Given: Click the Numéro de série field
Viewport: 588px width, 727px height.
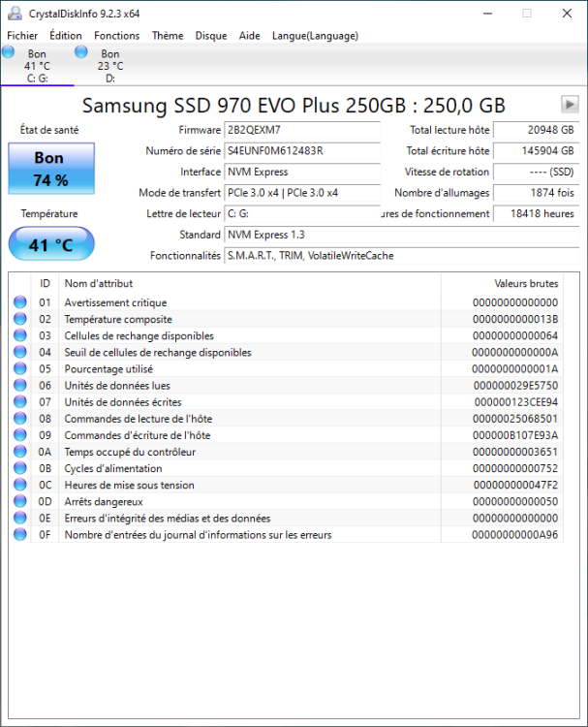Looking at the screenshot, I should click(301, 151).
